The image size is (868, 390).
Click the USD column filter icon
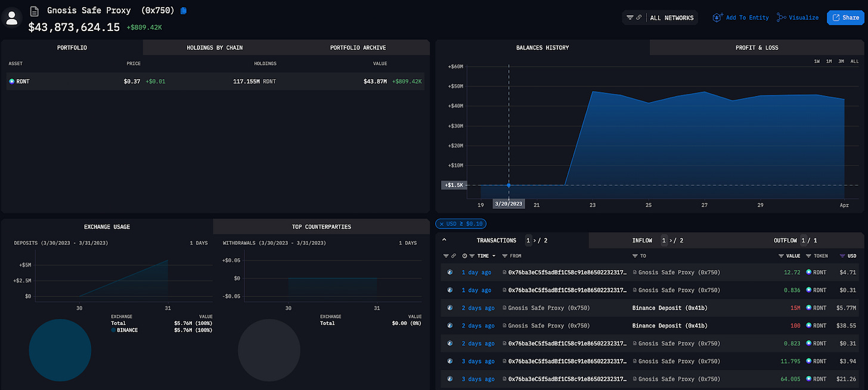[842, 255]
